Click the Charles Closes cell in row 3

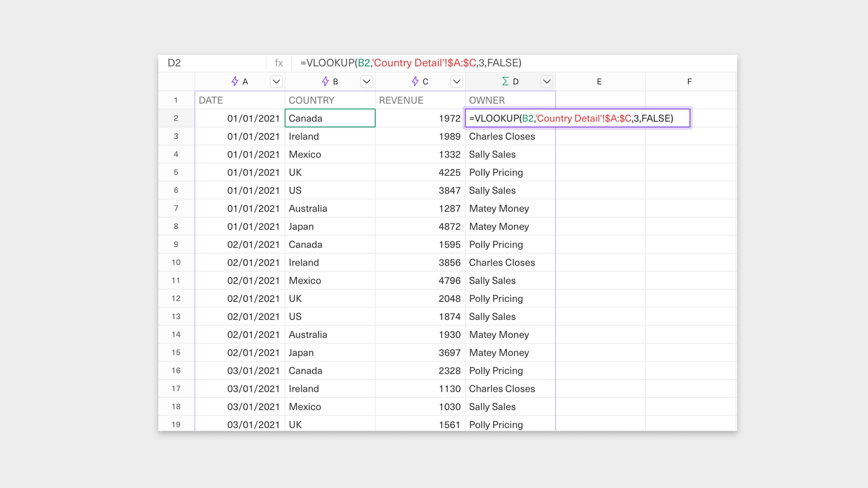(x=510, y=136)
